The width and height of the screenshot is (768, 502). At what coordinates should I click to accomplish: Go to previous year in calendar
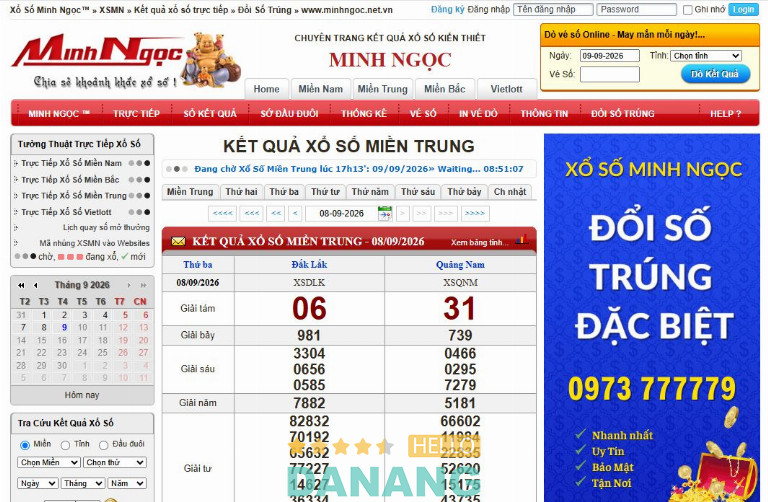[x=21, y=285]
